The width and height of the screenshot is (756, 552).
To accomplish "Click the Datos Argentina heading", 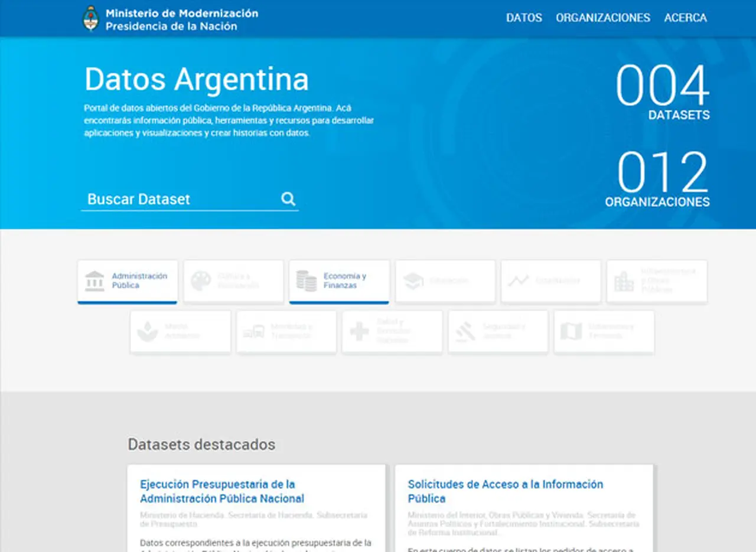I will 197,79.
